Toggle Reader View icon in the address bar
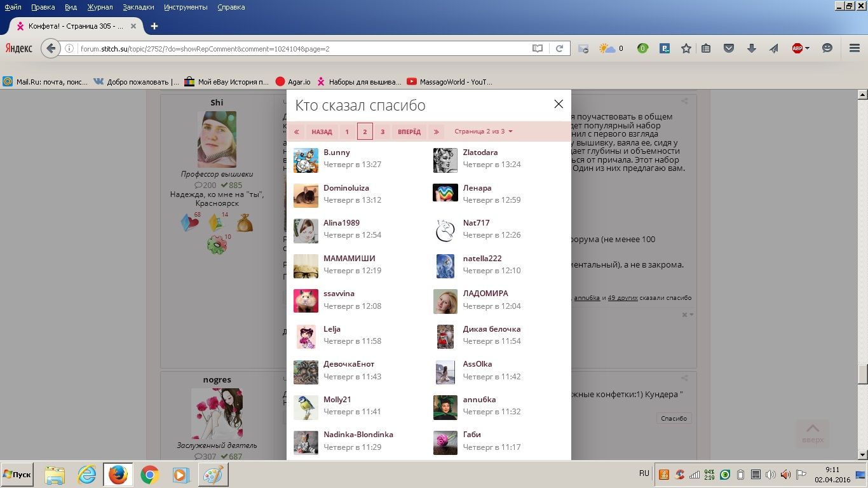This screenshot has height=488, width=868. (x=538, y=48)
